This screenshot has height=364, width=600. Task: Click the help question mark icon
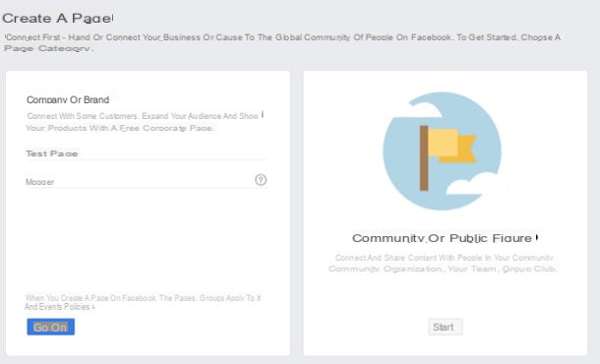(x=261, y=180)
